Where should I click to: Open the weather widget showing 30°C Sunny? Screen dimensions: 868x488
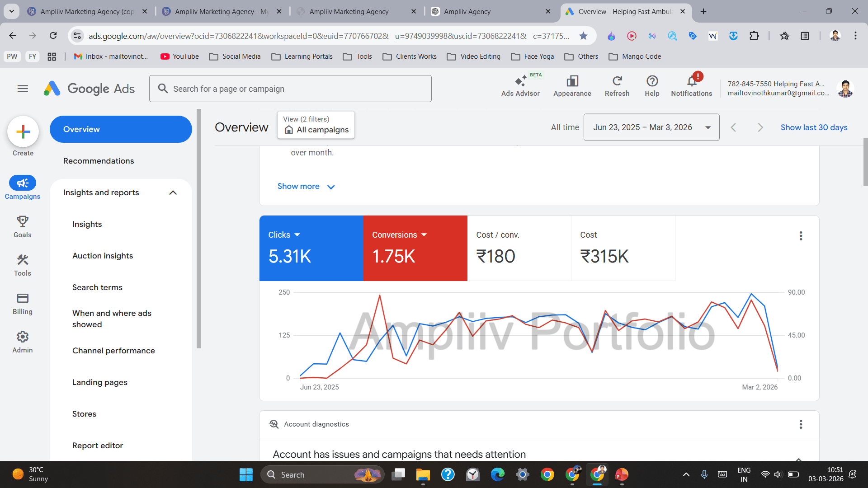coord(30,474)
